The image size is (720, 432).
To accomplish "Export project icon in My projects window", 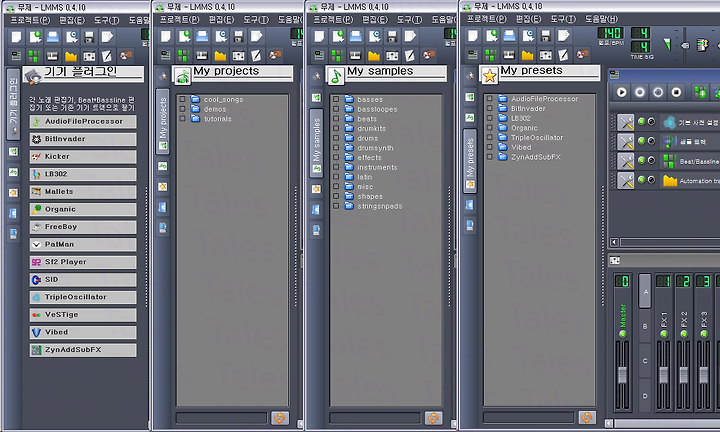I will pos(257,36).
